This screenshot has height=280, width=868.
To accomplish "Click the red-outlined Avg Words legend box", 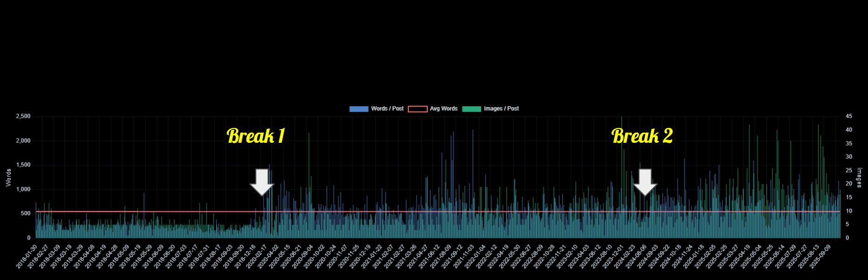I will point(418,109).
